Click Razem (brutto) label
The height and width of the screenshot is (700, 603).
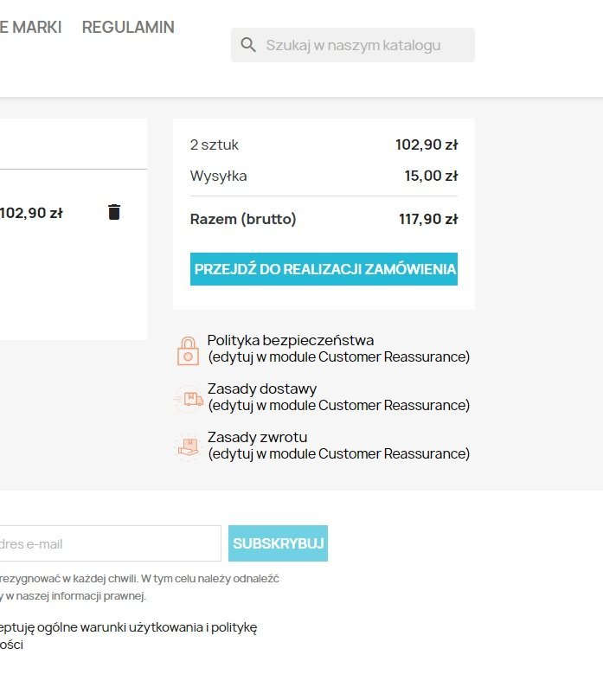243,219
